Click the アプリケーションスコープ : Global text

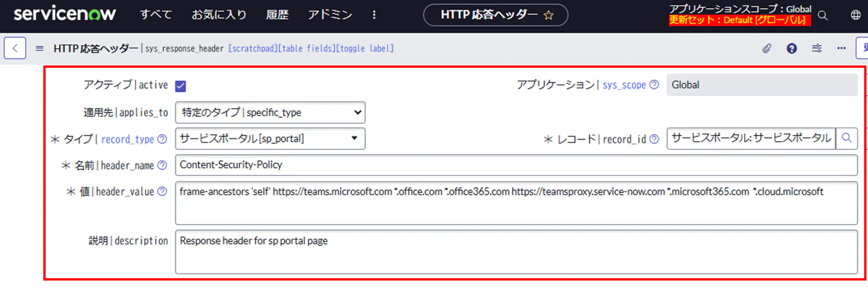(x=740, y=9)
